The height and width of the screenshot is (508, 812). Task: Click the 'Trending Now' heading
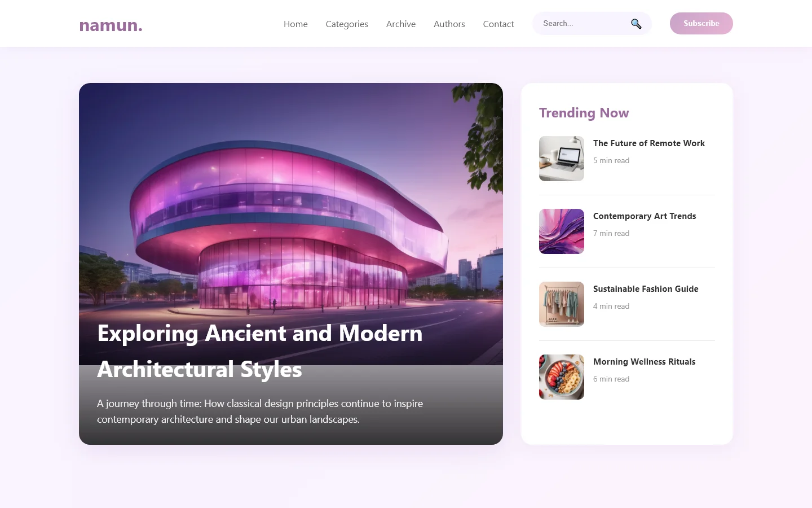coord(584,113)
